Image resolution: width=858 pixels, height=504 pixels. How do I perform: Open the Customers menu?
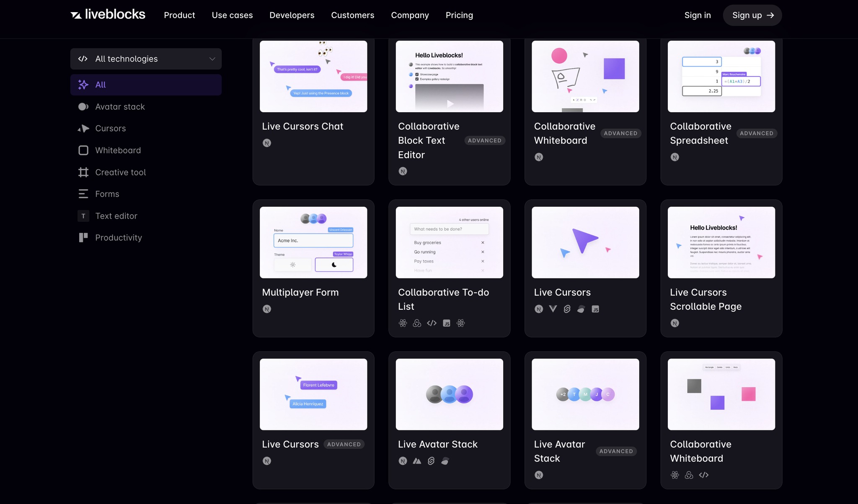[x=353, y=15]
